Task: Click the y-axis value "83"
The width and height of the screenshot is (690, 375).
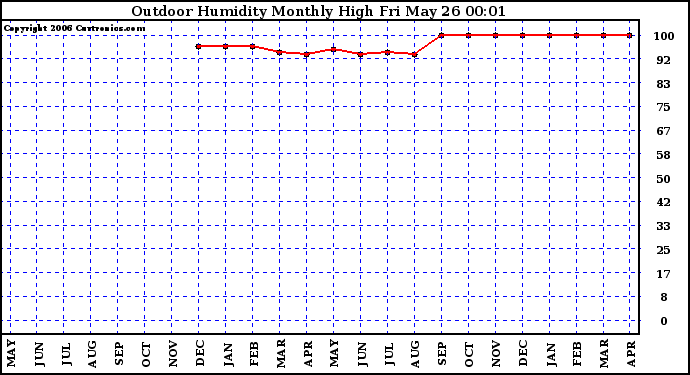Action: pos(664,84)
